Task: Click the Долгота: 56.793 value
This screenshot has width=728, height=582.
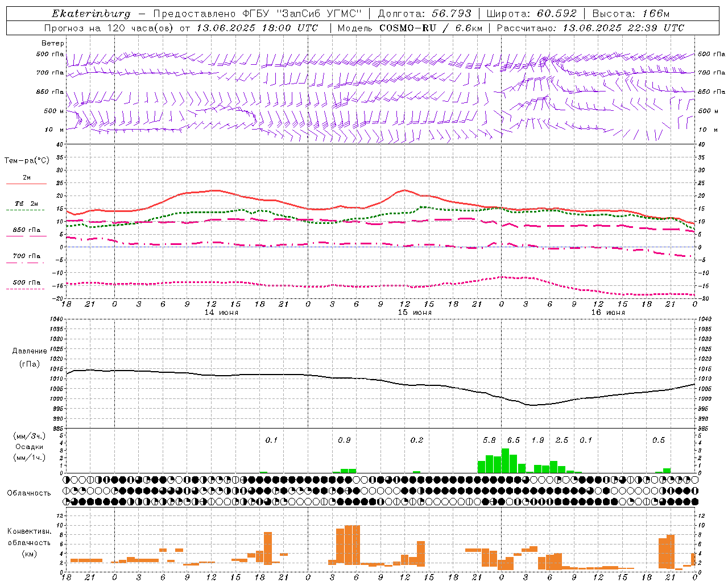Action: pyautogui.click(x=424, y=14)
